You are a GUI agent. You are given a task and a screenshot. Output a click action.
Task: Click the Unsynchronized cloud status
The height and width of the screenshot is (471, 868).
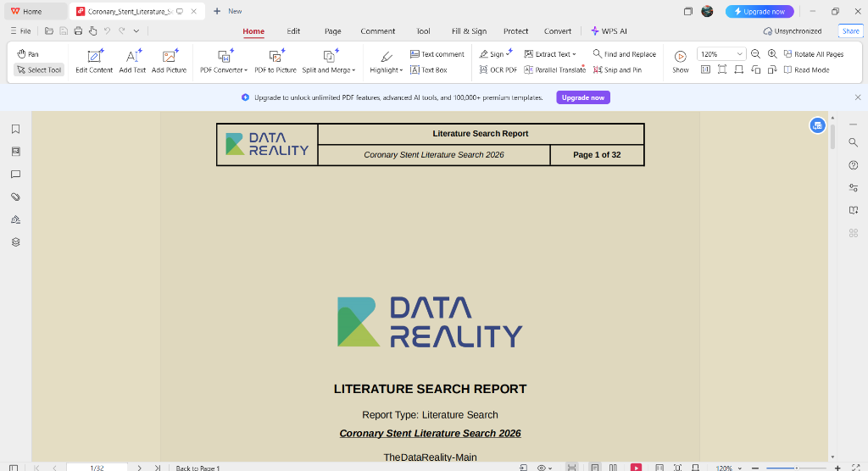(x=793, y=31)
